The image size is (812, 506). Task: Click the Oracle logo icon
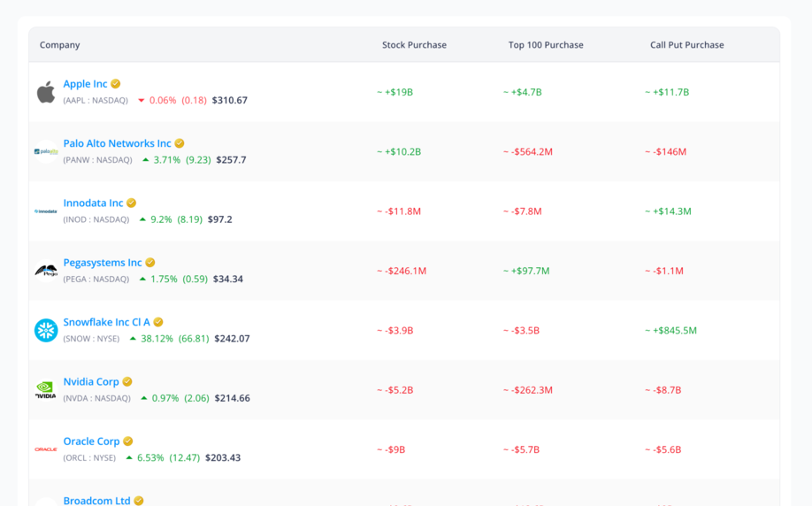[46, 449]
